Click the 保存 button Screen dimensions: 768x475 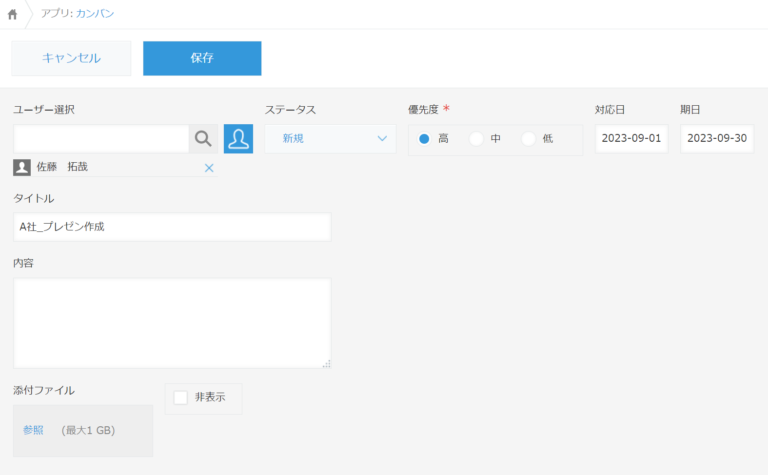pyautogui.click(x=202, y=58)
